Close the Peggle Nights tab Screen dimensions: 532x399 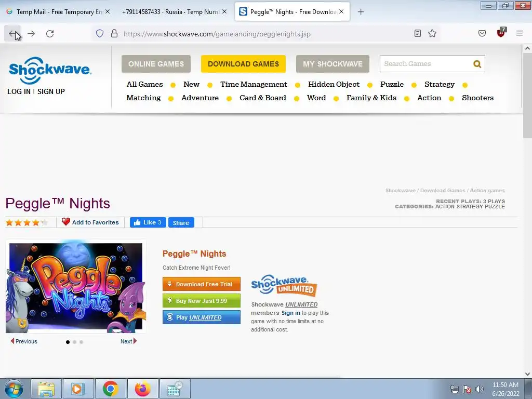[x=341, y=11]
